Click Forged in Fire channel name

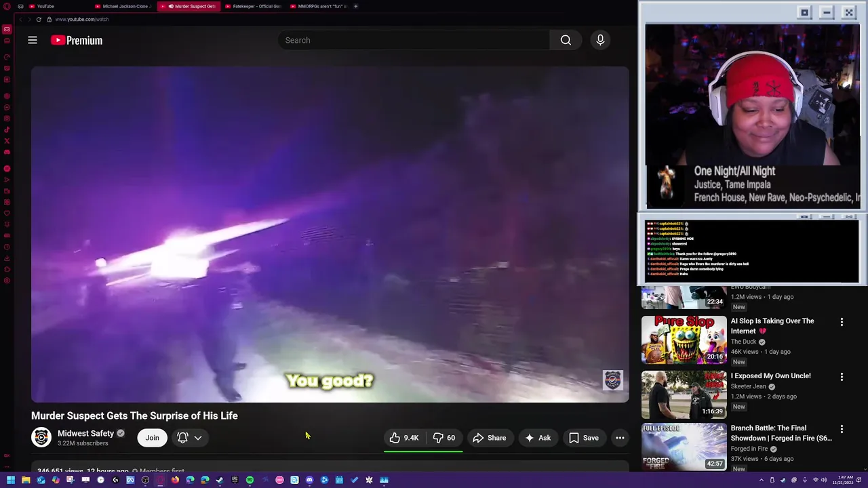pos(749,449)
